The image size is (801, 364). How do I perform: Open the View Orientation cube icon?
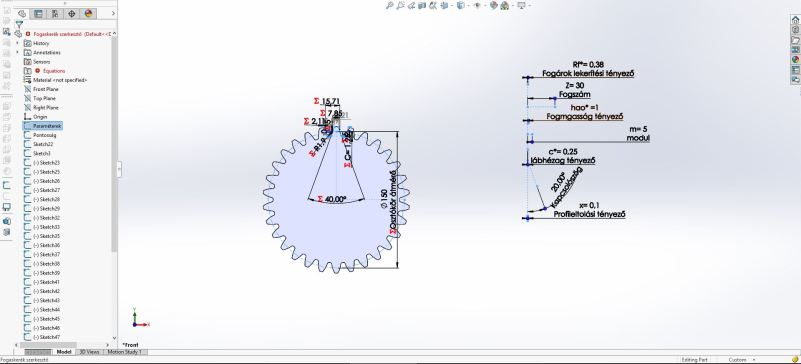pos(444,6)
